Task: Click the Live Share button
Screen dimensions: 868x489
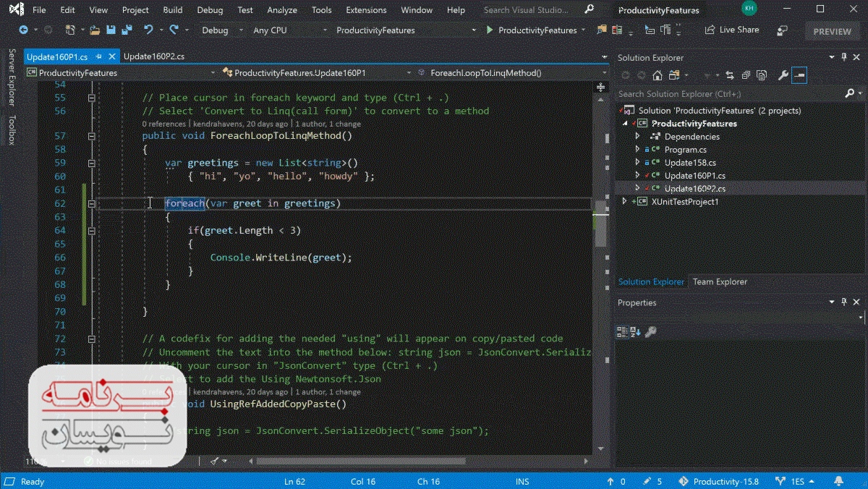Action: pos(732,30)
